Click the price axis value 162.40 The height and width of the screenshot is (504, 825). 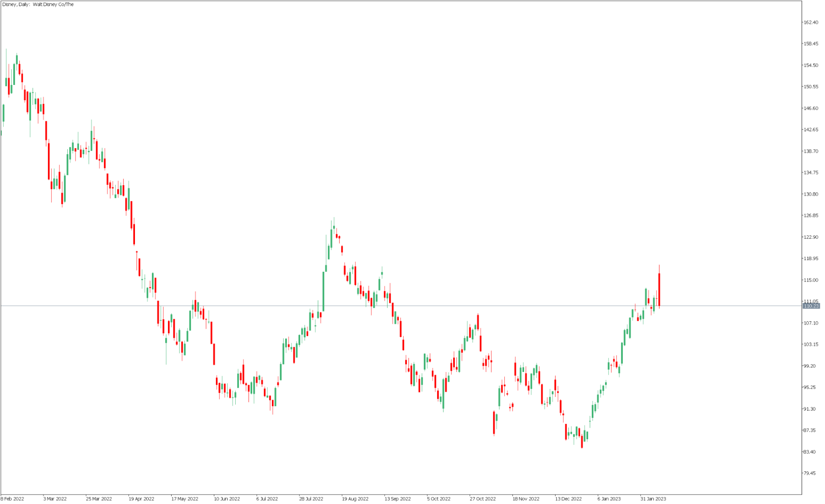click(x=811, y=22)
